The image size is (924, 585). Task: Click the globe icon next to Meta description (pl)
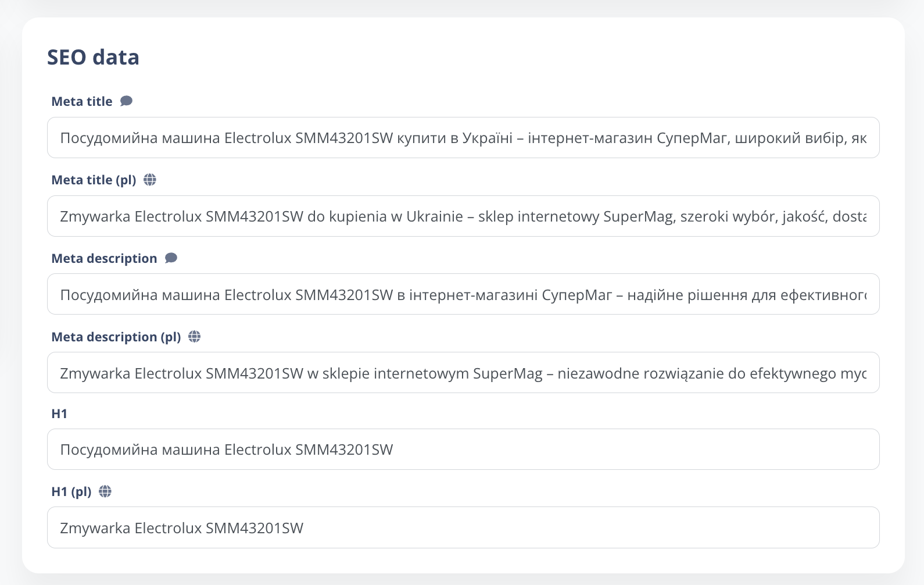point(195,337)
